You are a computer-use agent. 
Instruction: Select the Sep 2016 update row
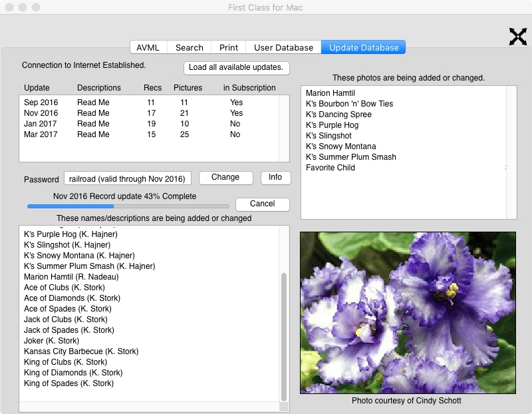coord(148,103)
